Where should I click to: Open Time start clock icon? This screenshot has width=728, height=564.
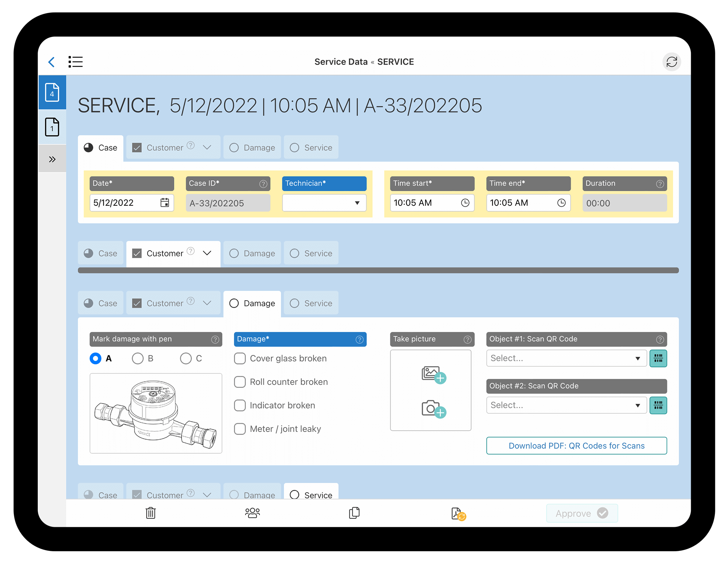pyautogui.click(x=465, y=203)
